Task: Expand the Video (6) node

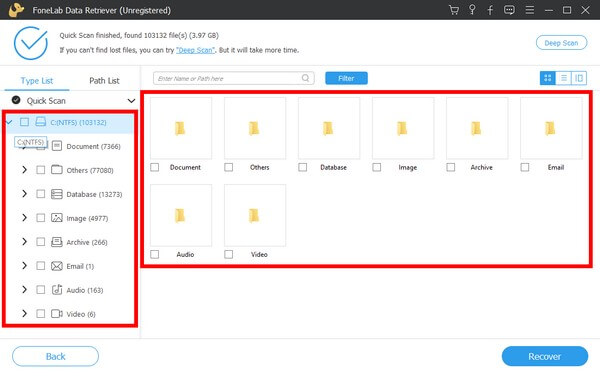Action: click(24, 314)
